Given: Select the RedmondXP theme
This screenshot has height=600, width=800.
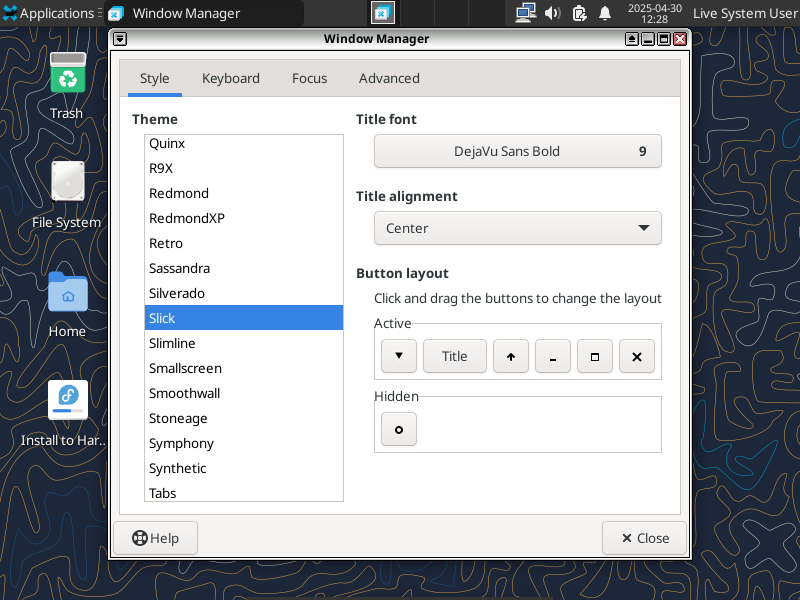Looking at the screenshot, I should tap(244, 218).
